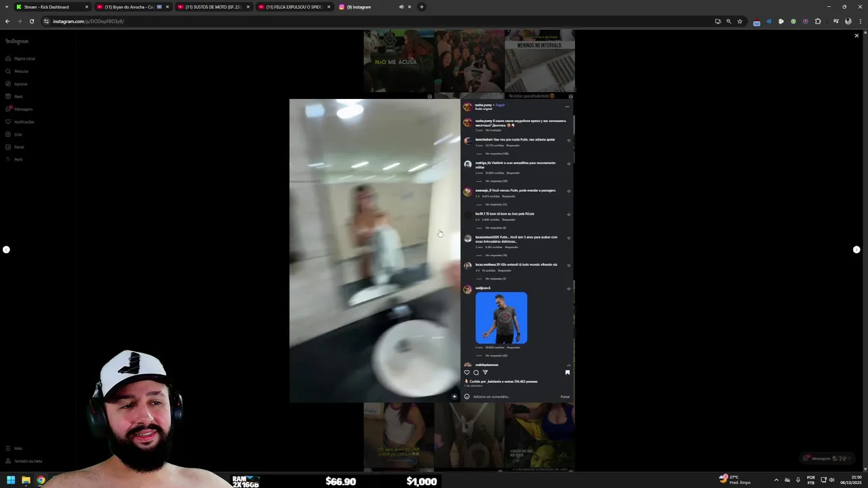
Task: Expand replies under leoschubert comment
Action: coord(496,154)
